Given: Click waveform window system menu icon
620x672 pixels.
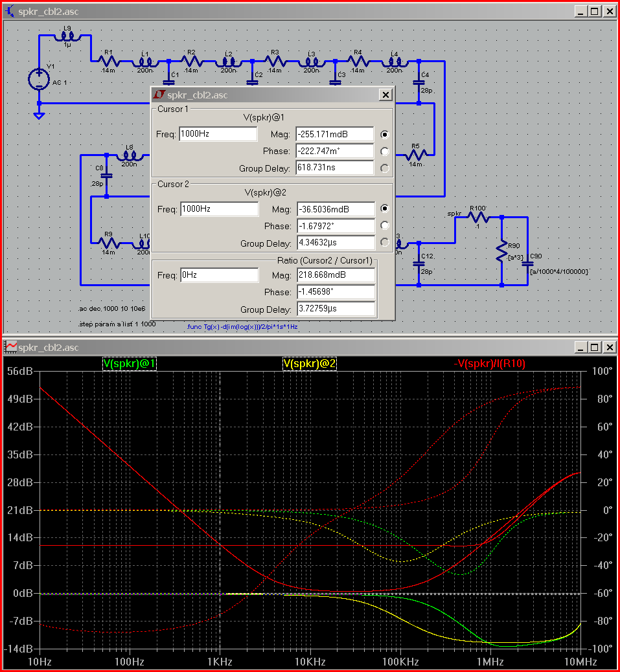Looking at the screenshot, I should point(10,347).
